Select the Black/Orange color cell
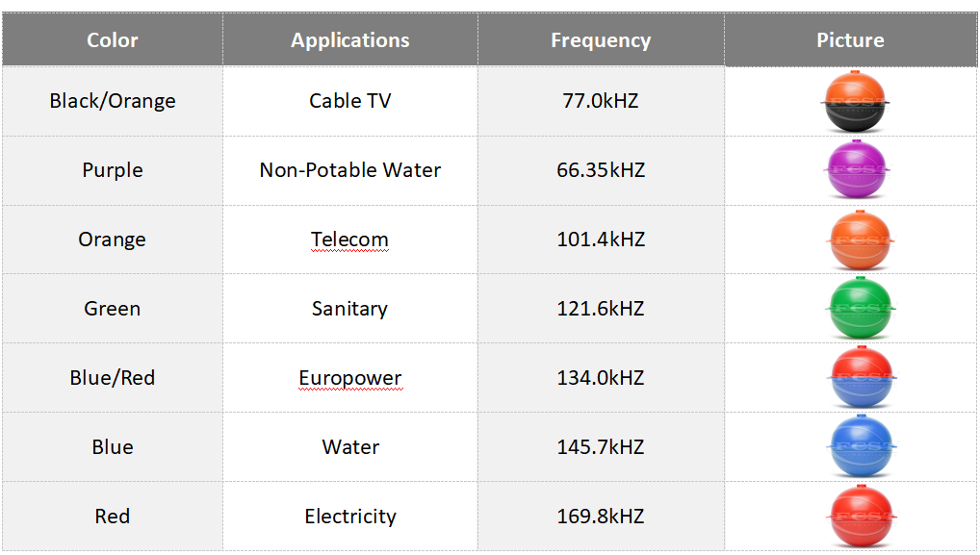Viewport: 980px width, 555px height. pos(113,101)
